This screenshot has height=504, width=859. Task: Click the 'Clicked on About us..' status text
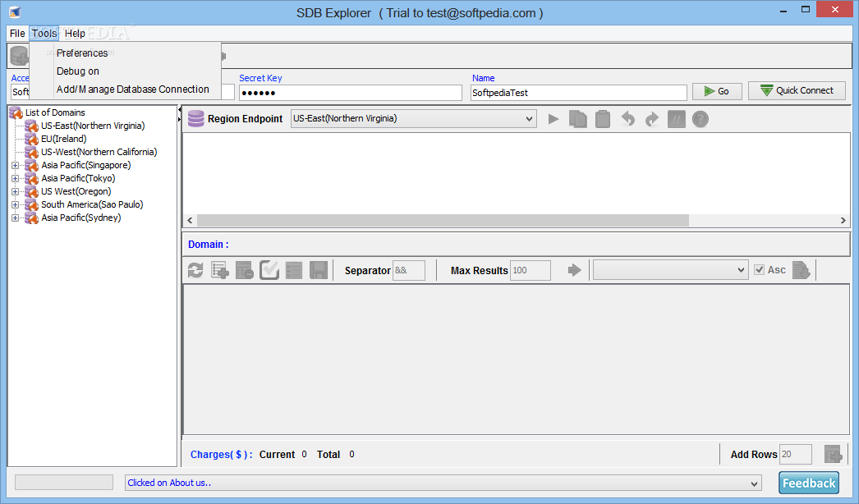click(169, 483)
